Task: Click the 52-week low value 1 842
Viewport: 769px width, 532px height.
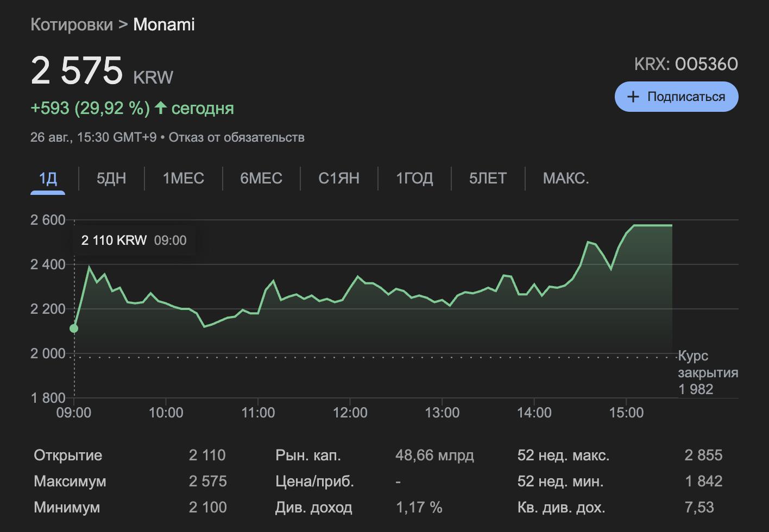Action: [x=703, y=481]
